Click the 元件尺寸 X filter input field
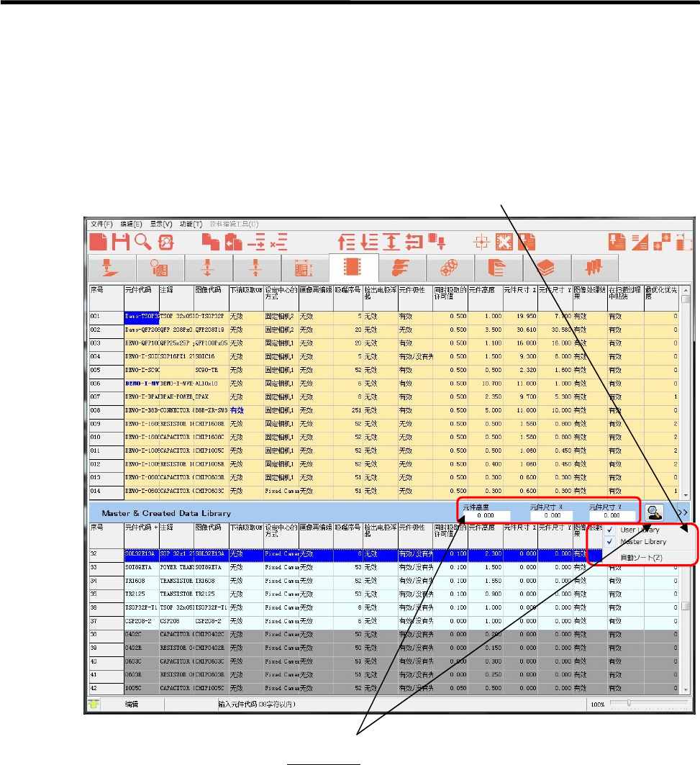This screenshot has width=700, height=765. click(x=553, y=515)
